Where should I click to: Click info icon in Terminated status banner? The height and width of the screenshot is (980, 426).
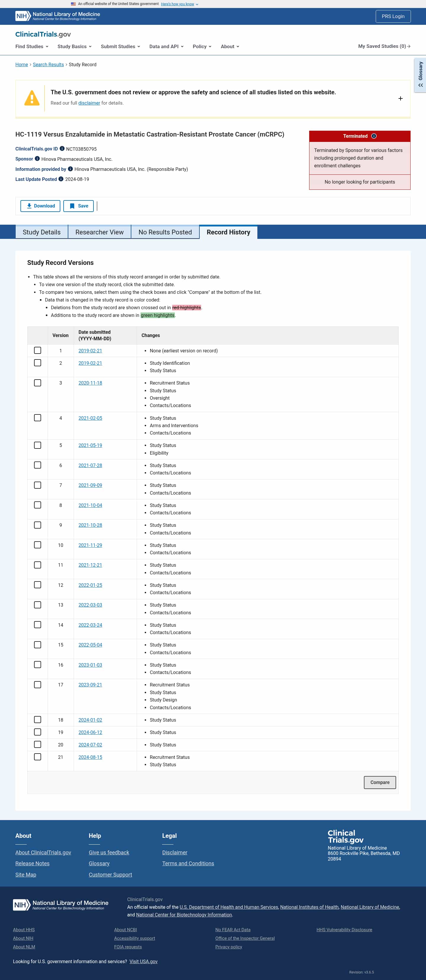(x=374, y=136)
